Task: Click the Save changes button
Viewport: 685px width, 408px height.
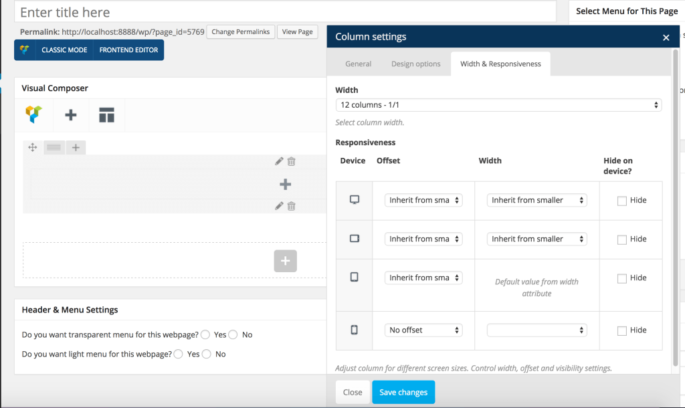Action: pos(403,392)
